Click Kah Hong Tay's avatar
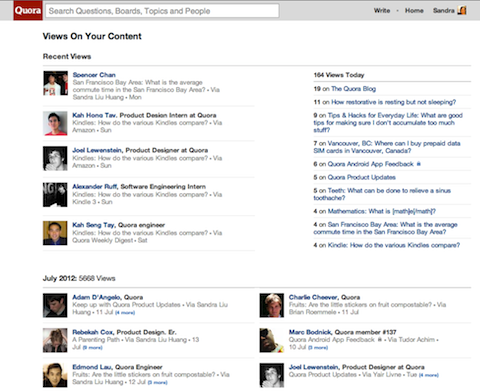Viewport: 480px width, 392px height. pyautogui.click(x=55, y=123)
